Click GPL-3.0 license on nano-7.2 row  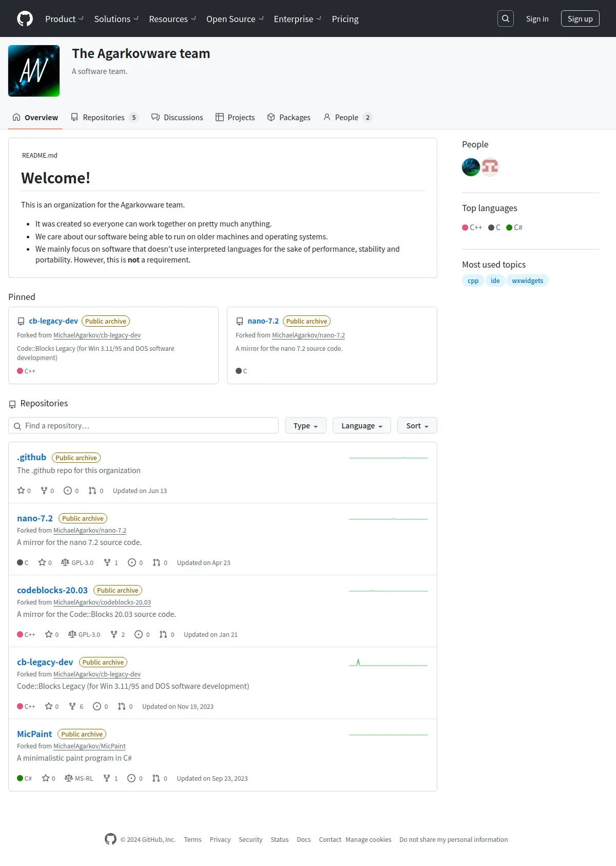pyautogui.click(x=77, y=562)
